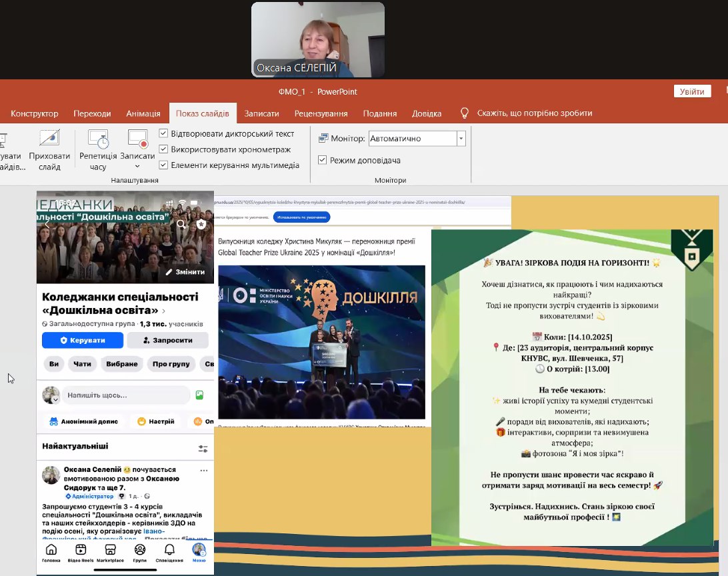The width and height of the screenshot is (728, 576).
Task: Open Сповіщення bell notifications icon
Action: tap(169, 549)
